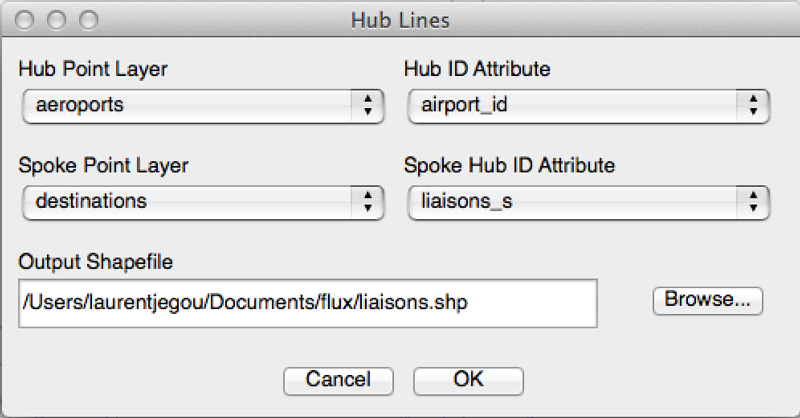Expand the Spoke Hub ID Attribute liaisons_s dropdown

(575, 201)
